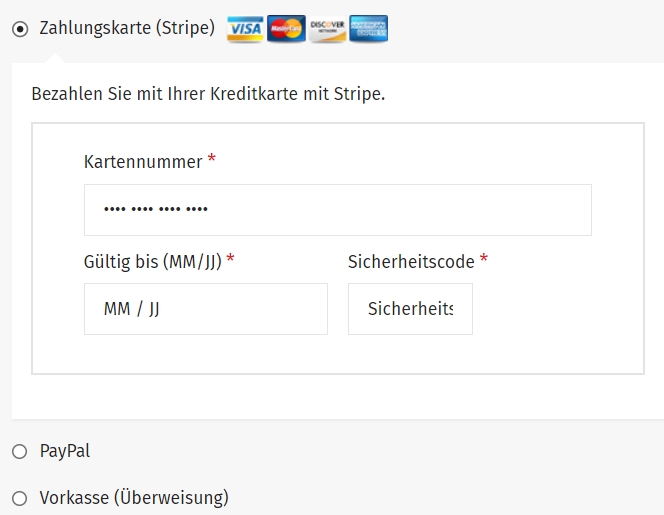Image resolution: width=664 pixels, height=515 pixels.
Task: Click the red asterisk next to Sicherheitscode
Action: click(x=484, y=258)
